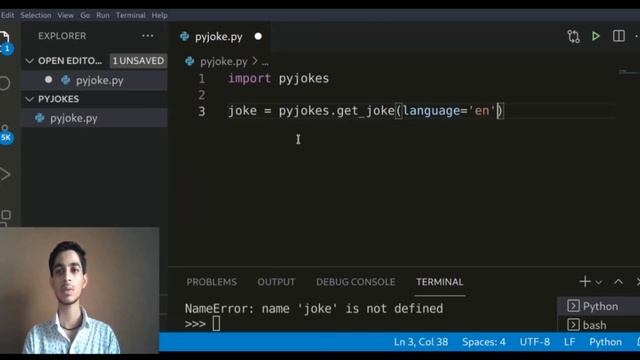
Task: Click unsaved dot beside pyjoke.py in Open Editors
Action: pyautogui.click(x=49, y=80)
